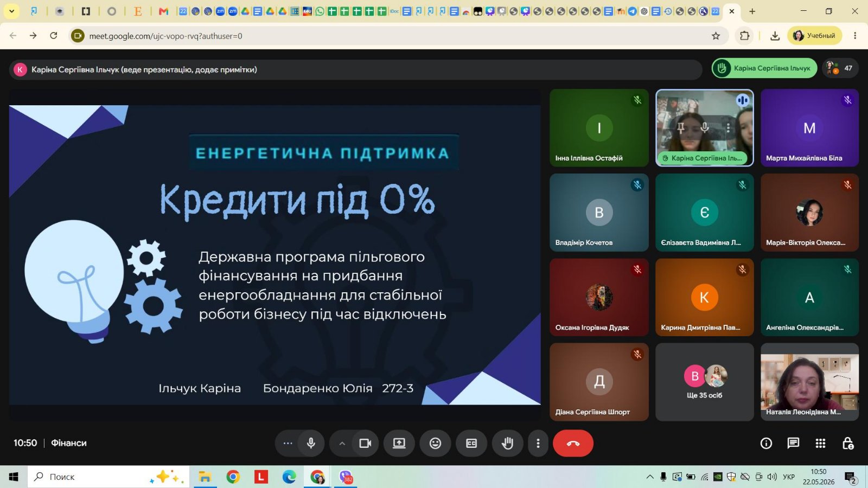Click the raised hand chip for Каріна Сергіївна Ільчук
The height and width of the screenshot is (488, 868).
[x=764, y=68]
